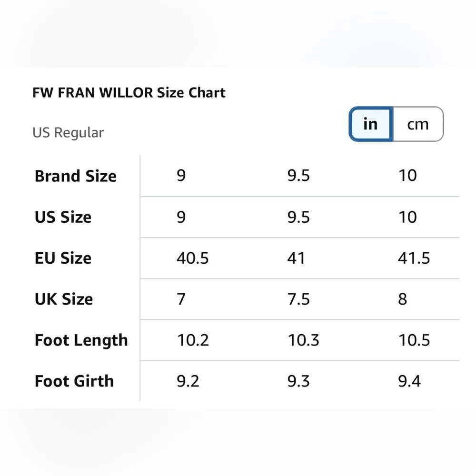The width and height of the screenshot is (476, 476).
Task: Select the Brand Size row header
Action: point(76,176)
